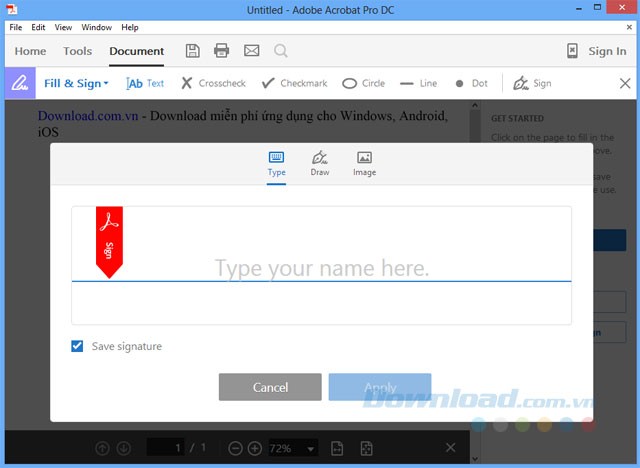This screenshot has width=640, height=468.
Task: Open search with magnifier icon
Action: (x=280, y=51)
